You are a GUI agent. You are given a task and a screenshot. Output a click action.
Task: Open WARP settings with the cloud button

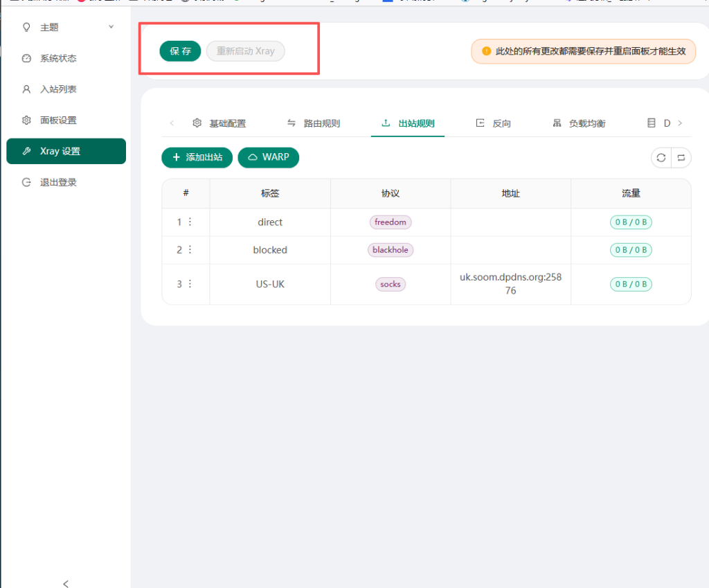coord(269,157)
